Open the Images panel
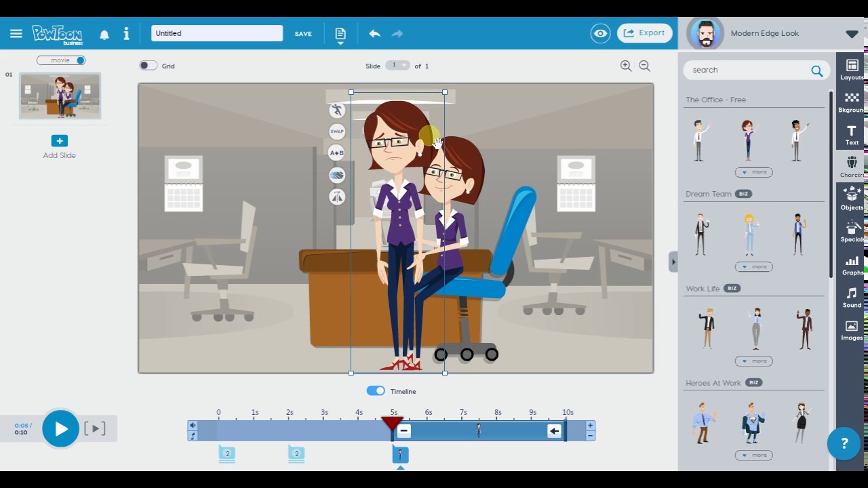 [x=852, y=329]
